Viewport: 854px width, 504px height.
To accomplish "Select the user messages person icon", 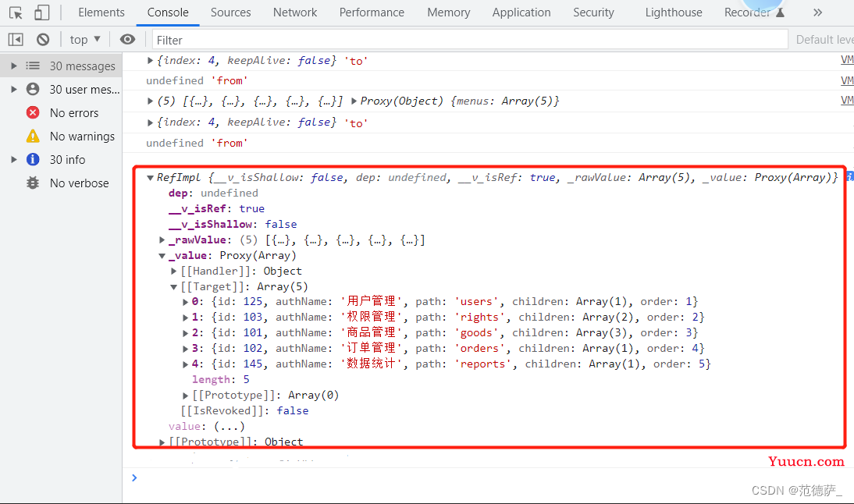I will click(33, 89).
